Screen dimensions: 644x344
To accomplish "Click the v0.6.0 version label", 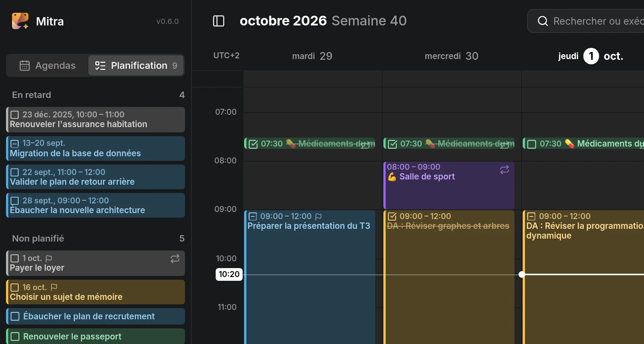I will [x=167, y=21].
